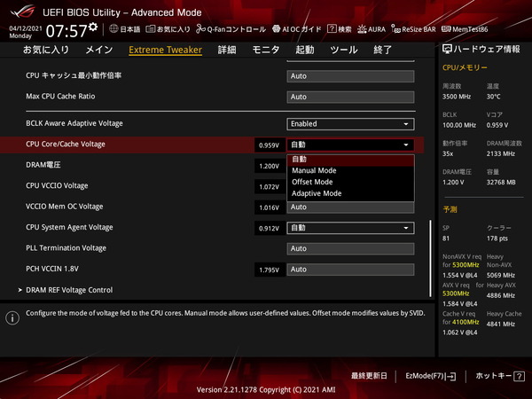Select CPU VCCIO Voltage row label
The image size is (532, 399).
57,186
